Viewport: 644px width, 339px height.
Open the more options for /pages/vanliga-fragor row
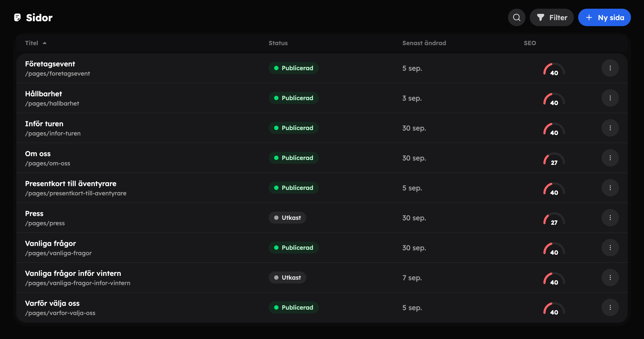(x=610, y=248)
